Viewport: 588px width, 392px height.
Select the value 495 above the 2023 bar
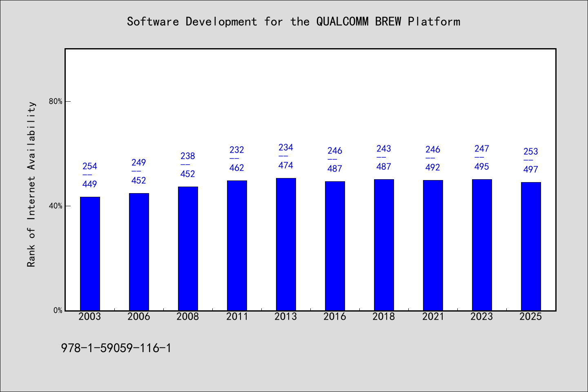pyautogui.click(x=482, y=167)
